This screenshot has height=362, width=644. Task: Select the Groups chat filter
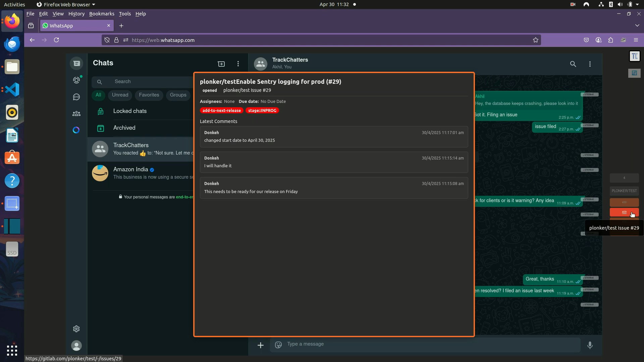click(x=178, y=95)
